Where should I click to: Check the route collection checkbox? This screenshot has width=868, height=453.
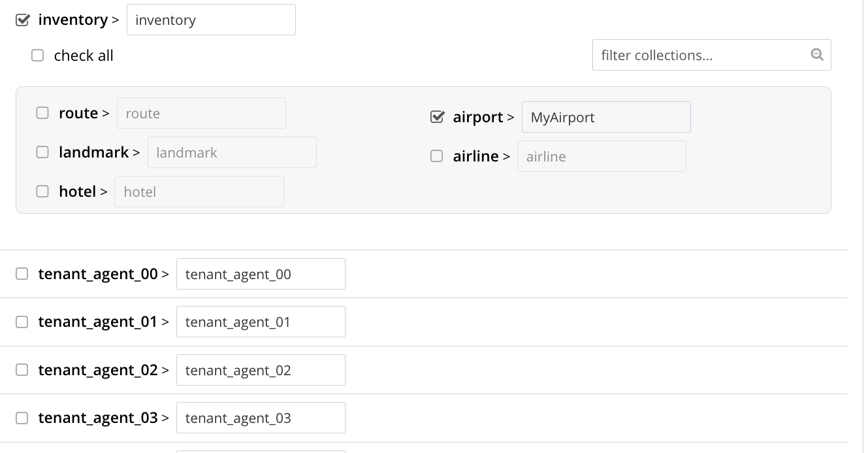pos(42,113)
